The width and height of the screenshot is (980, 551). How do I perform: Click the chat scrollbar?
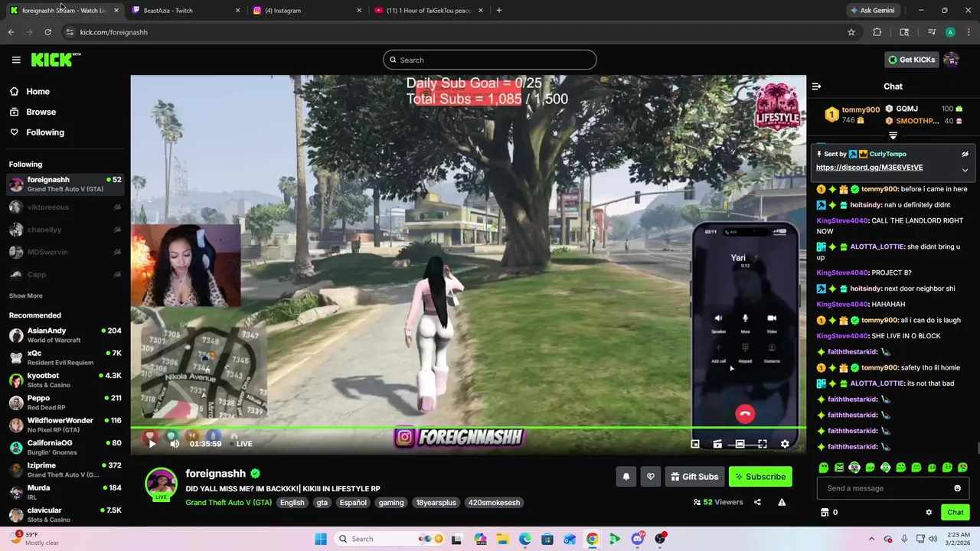(x=977, y=448)
